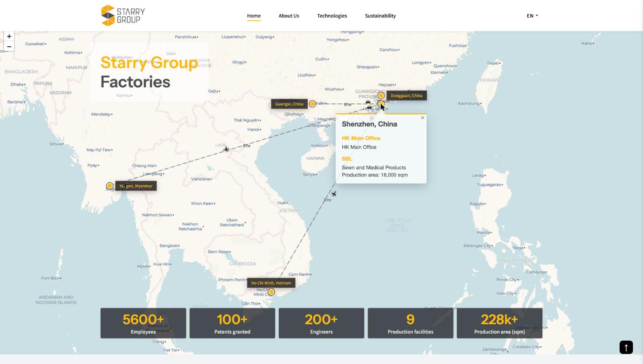Viewport: 643px width, 364px height.
Task: Open the EN language dropdown
Action: [x=532, y=15]
